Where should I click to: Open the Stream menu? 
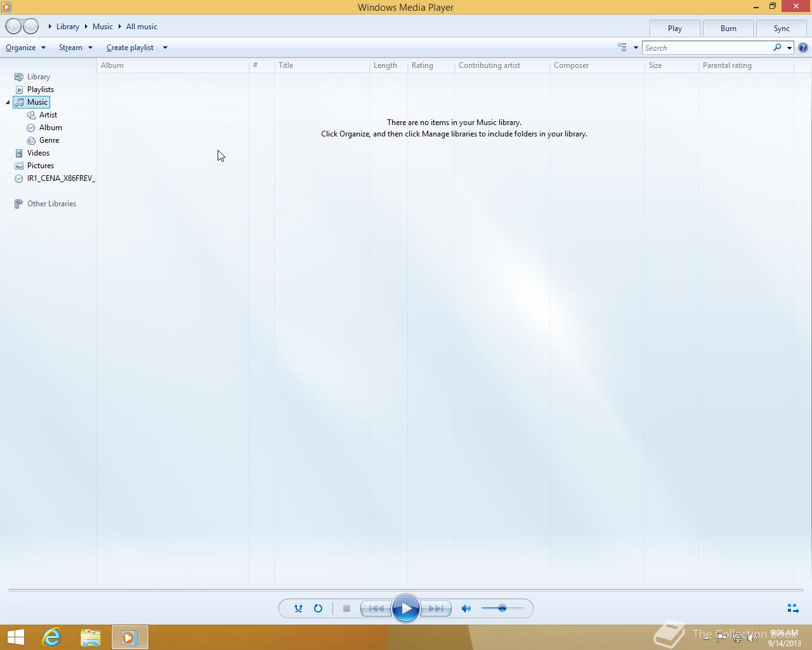75,48
